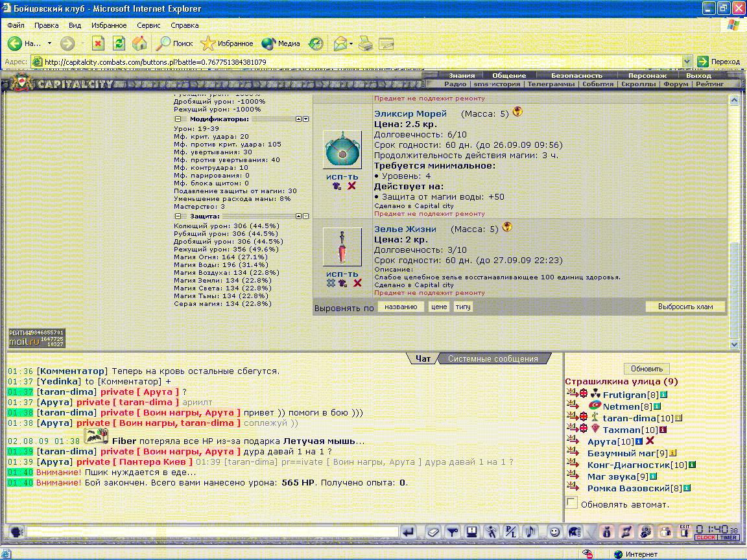Delete Зелье Жизни with its red X
The image size is (747, 560).
357,283
